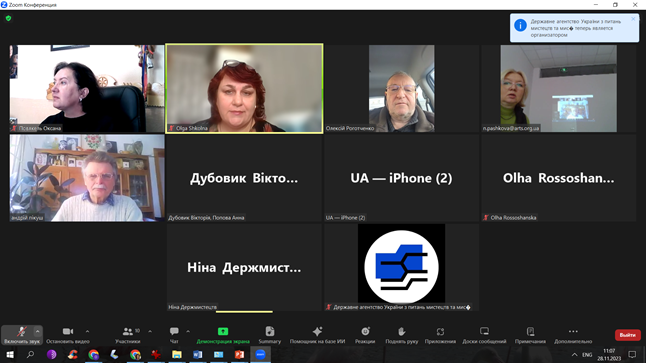Open the Приложения apps panel

440,335
